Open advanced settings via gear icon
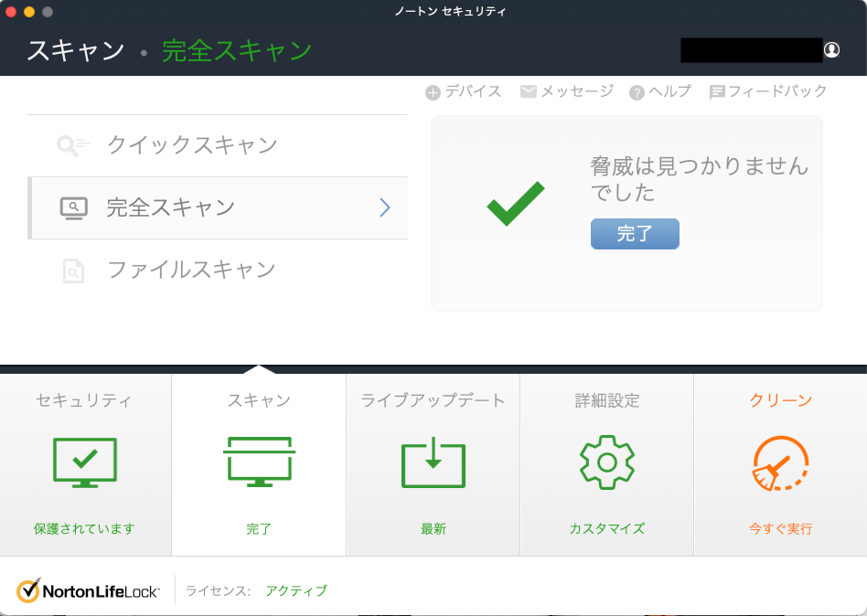This screenshot has height=616, width=867. [x=606, y=462]
